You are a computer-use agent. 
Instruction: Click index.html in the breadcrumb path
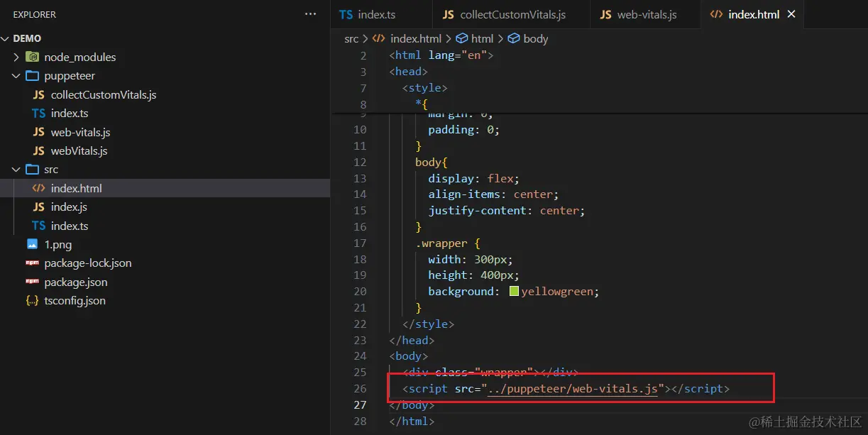[415, 39]
